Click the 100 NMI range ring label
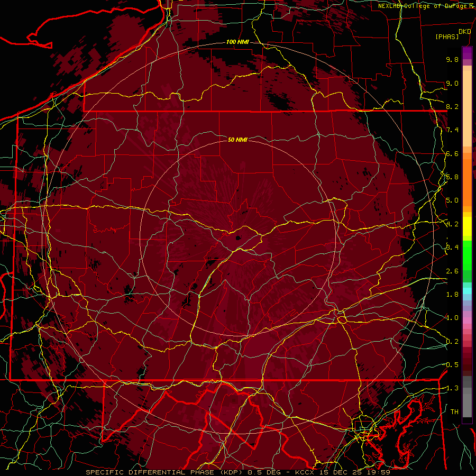The height and width of the screenshot is (476, 476). point(237,42)
